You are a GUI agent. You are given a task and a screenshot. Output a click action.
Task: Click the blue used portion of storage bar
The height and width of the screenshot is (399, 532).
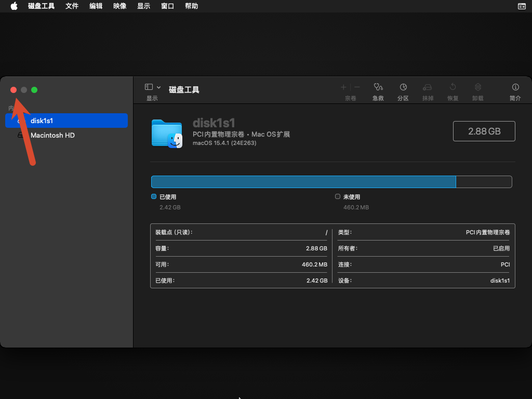303,182
